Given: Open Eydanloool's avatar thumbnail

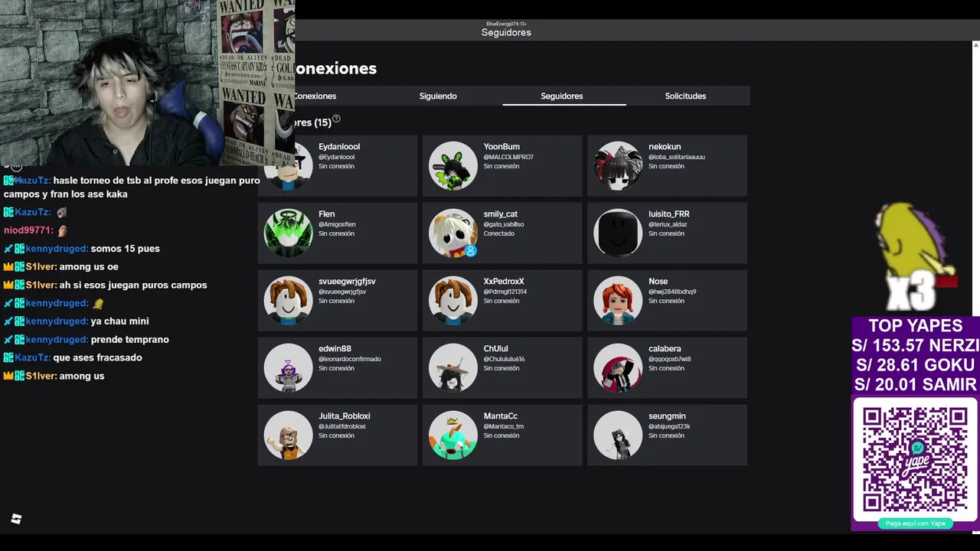Looking at the screenshot, I should pyautogui.click(x=289, y=166).
